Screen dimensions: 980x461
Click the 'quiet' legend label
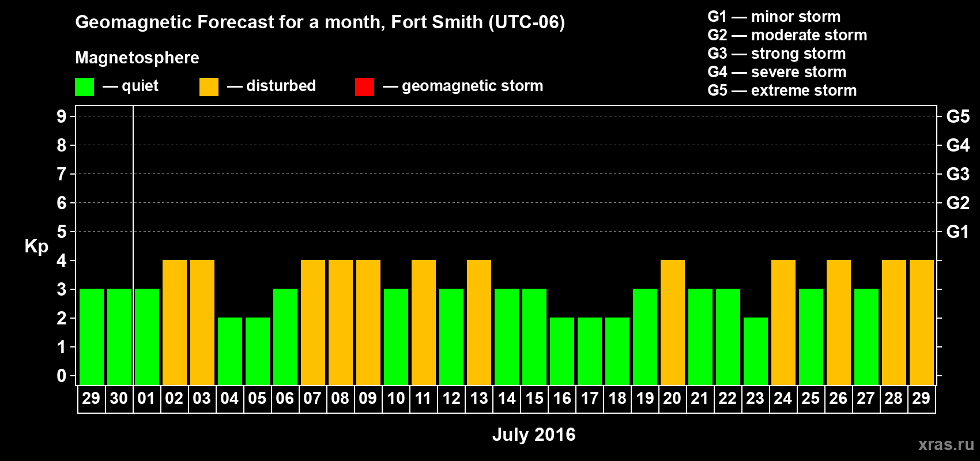pos(140,86)
